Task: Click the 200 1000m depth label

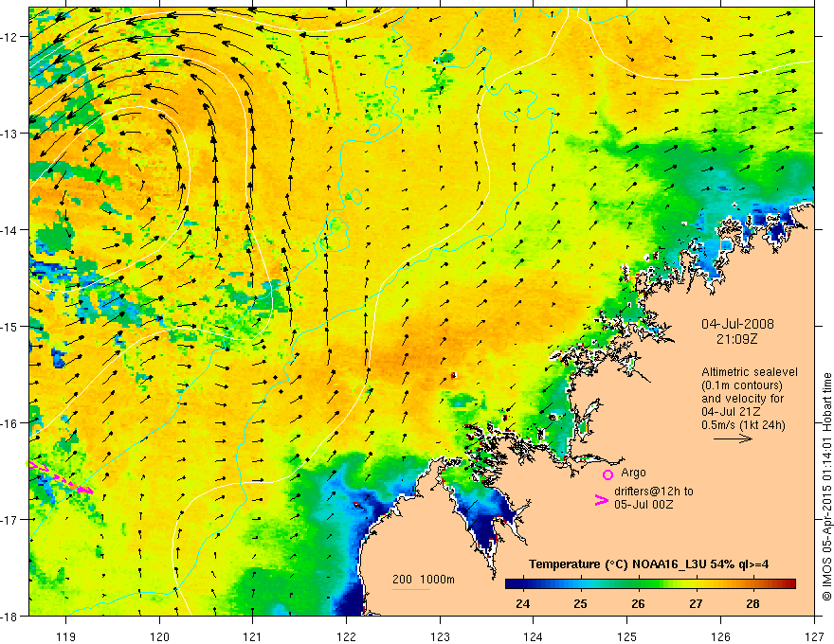Action: click(424, 580)
